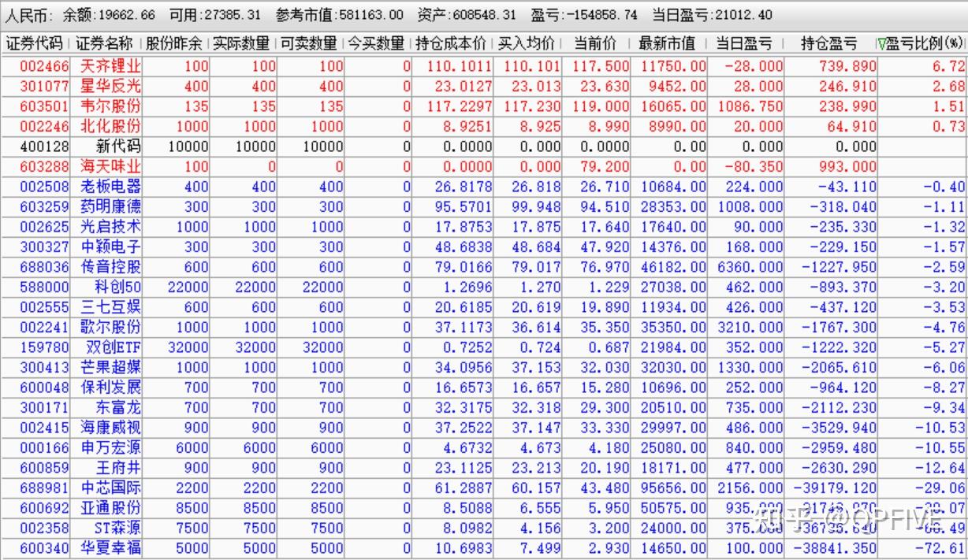Sort by 持仓盈亏 column header
The image size is (968, 560).
point(829,43)
